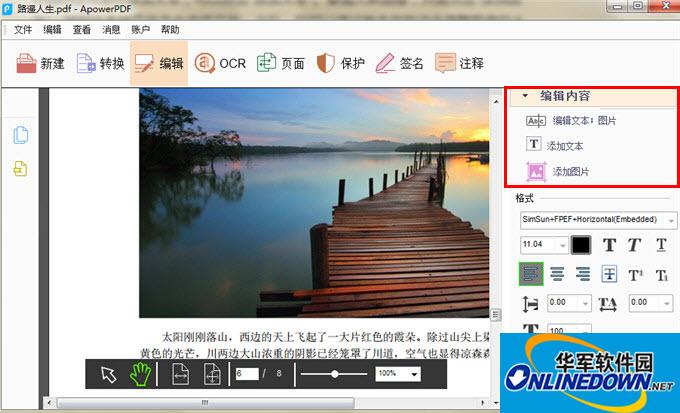680x413 pixels.
Task: Fit page to width
Action: pyautogui.click(x=180, y=374)
